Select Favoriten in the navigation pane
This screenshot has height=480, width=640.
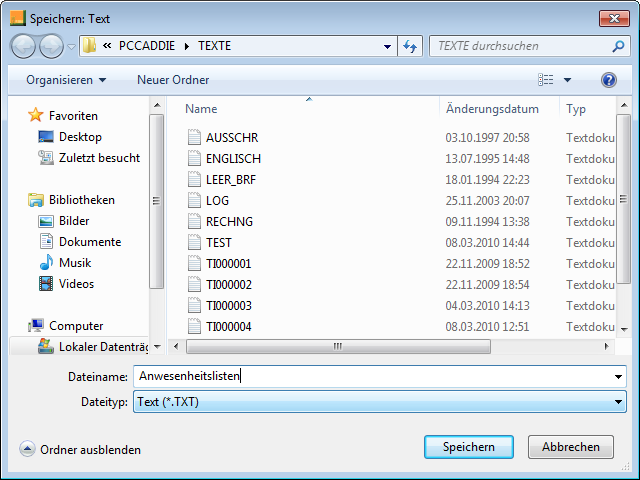(x=73, y=116)
